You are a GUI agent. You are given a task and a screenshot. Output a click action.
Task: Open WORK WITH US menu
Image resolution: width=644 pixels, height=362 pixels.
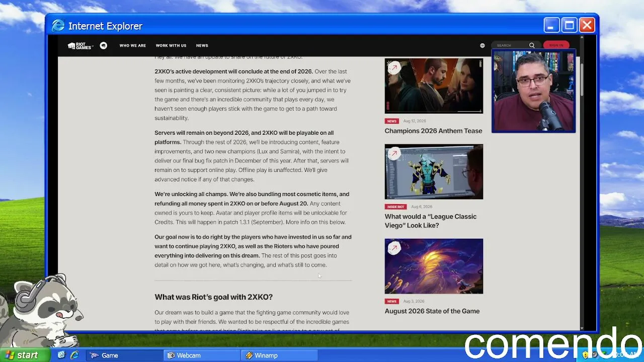(171, 46)
